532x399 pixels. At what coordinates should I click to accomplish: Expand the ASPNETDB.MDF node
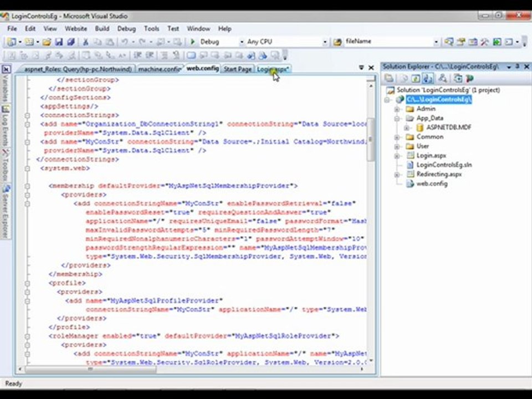[406, 128]
